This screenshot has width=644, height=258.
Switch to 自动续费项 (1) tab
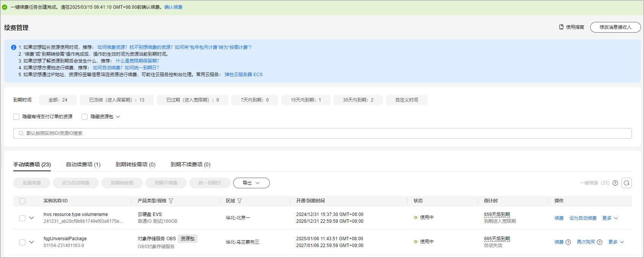pyautogui.click(x=83, y=164)
